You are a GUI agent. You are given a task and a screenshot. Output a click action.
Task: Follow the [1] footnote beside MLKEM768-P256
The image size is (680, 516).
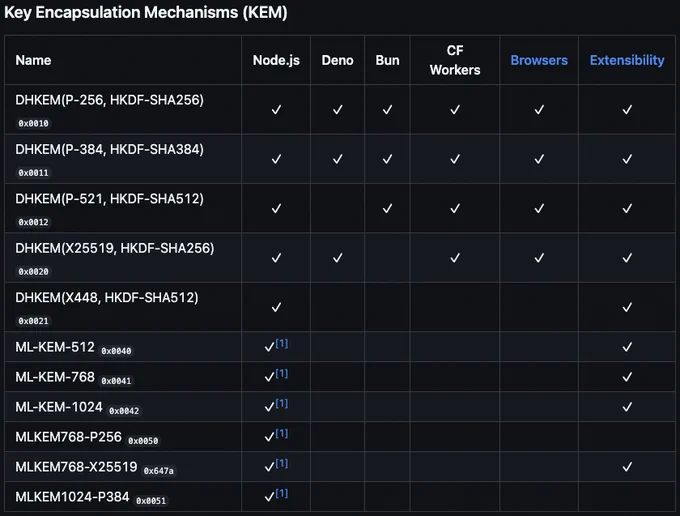pos(281,433)
